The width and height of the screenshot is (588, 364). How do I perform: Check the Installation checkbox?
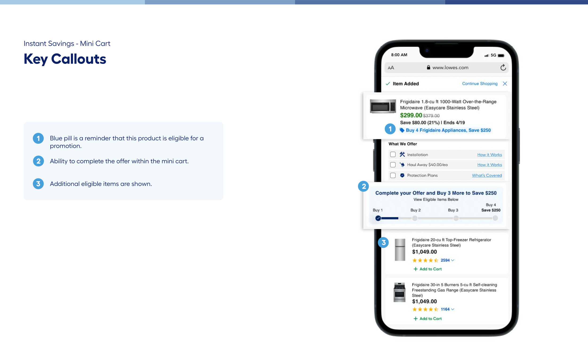(x=393, y=154)
